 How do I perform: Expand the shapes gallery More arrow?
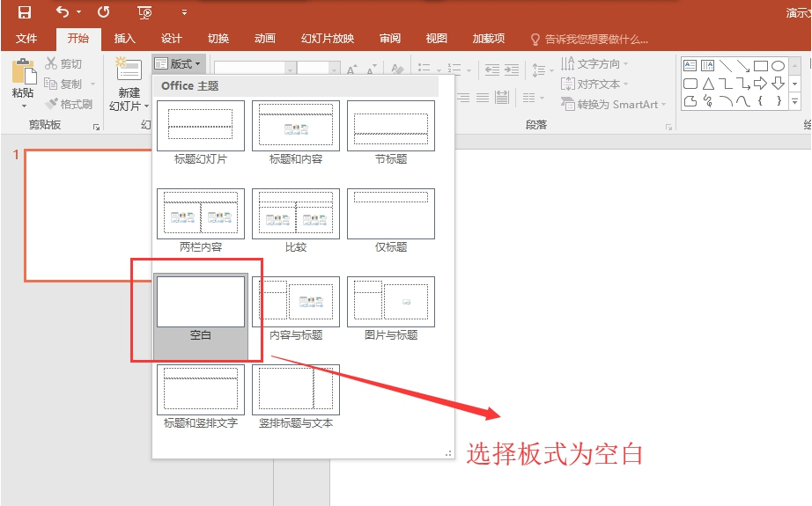point(795,103)
